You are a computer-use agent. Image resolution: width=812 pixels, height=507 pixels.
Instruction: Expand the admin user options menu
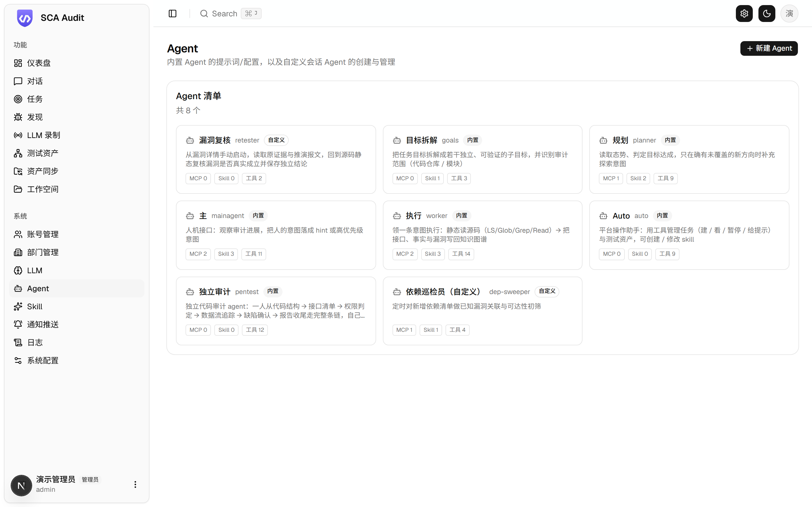135,484
